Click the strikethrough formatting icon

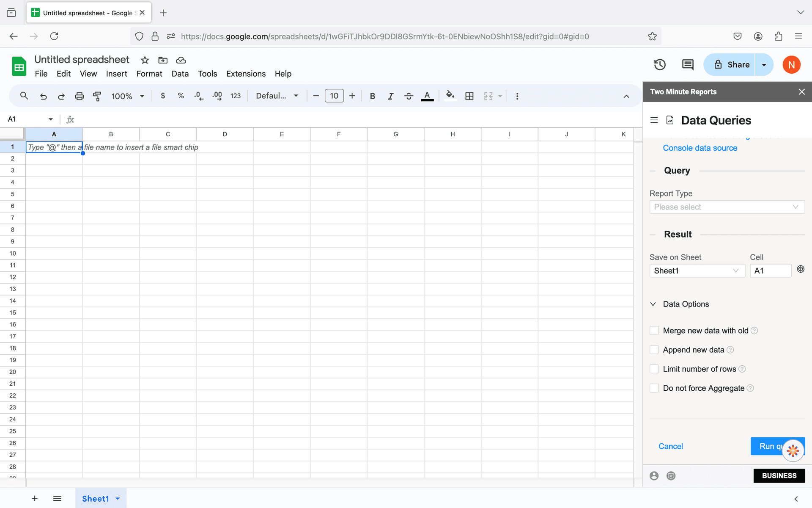[x=409, y=96]
